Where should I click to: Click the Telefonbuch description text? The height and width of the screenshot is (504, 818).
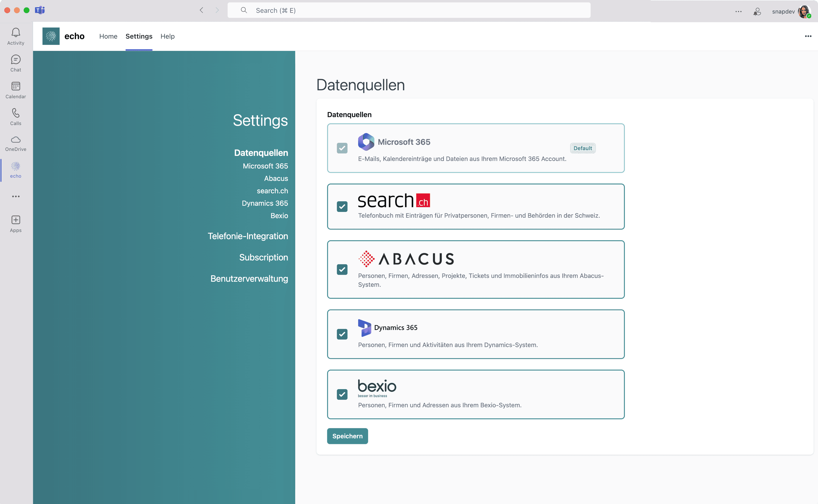pos(479,215)
